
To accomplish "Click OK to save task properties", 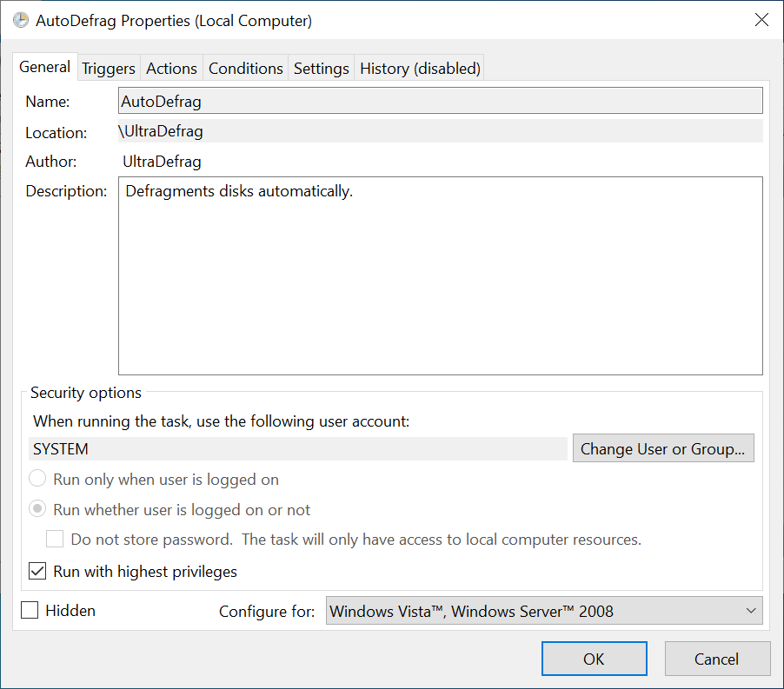I will pyautogui.click(x=594, y=659).
